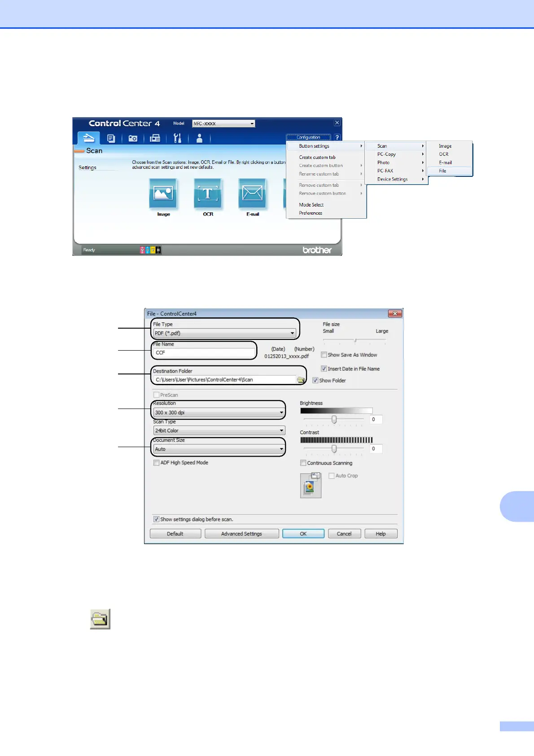Toggle the PreScan checkbox
Viewport: 534px width, 756px height.
[x=156, y=395]
